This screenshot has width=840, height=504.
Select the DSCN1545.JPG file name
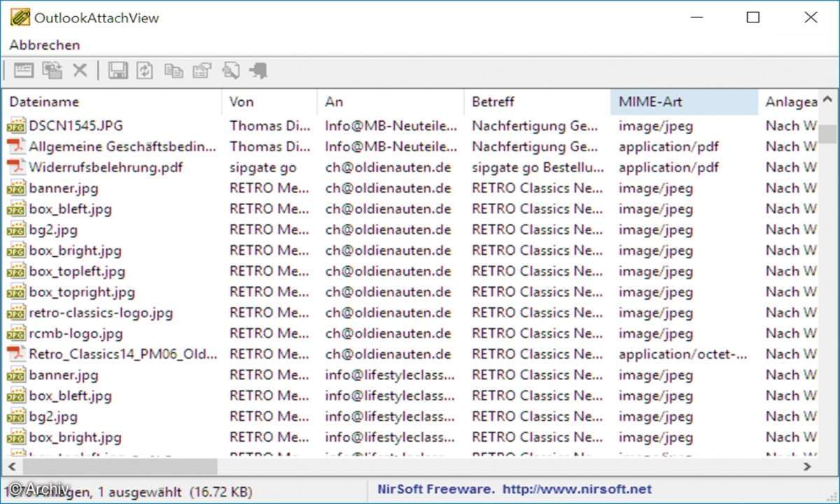pyautogui.click(x=76, y=126)
